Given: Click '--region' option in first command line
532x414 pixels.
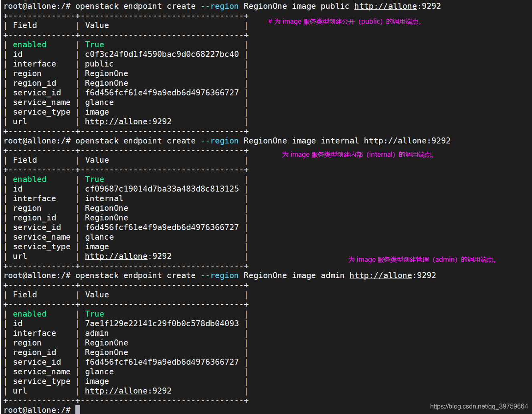Looking at the screenshot, I should coord(220,6).
